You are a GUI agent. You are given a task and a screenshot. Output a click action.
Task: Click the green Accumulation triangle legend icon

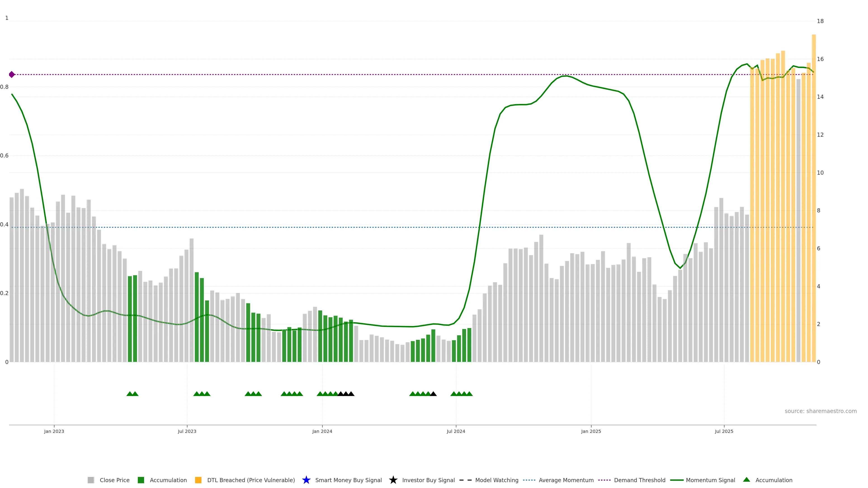pyautogui.click(x=746, y=480)
